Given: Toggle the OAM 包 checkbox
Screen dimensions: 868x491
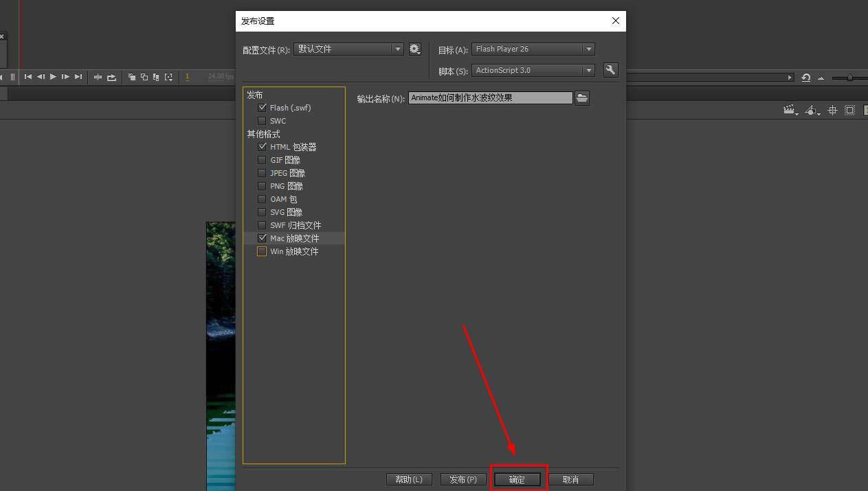Looking at the screenshot, I should tap(262, 199).
